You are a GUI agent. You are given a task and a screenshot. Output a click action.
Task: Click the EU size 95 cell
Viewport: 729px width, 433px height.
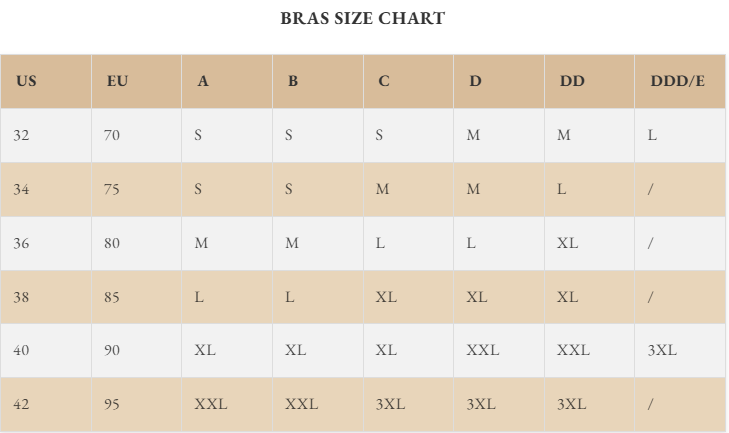pos(111,404)
